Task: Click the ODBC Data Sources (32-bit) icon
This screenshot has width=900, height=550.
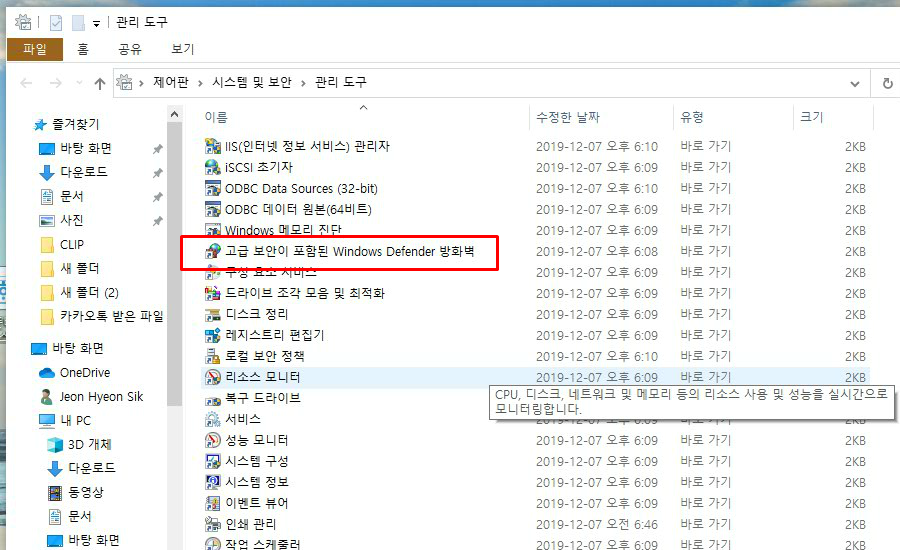Action: click(x=213, y=188)
